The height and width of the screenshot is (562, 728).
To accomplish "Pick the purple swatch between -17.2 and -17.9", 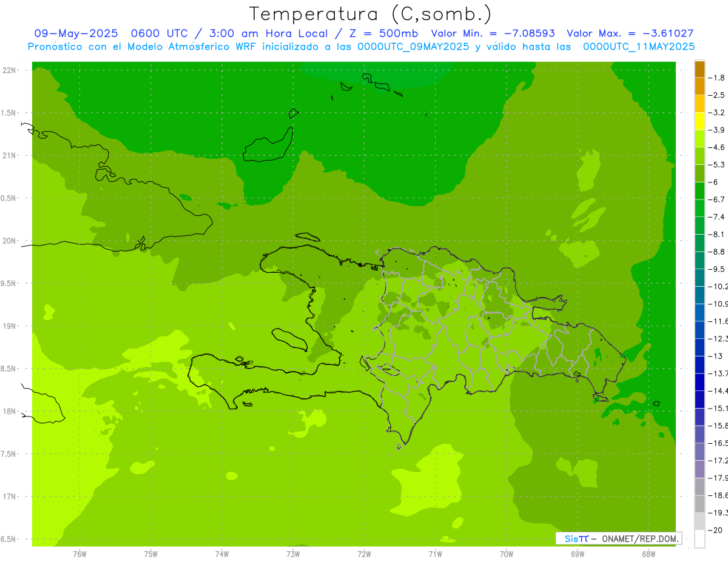I will [699, 469].
